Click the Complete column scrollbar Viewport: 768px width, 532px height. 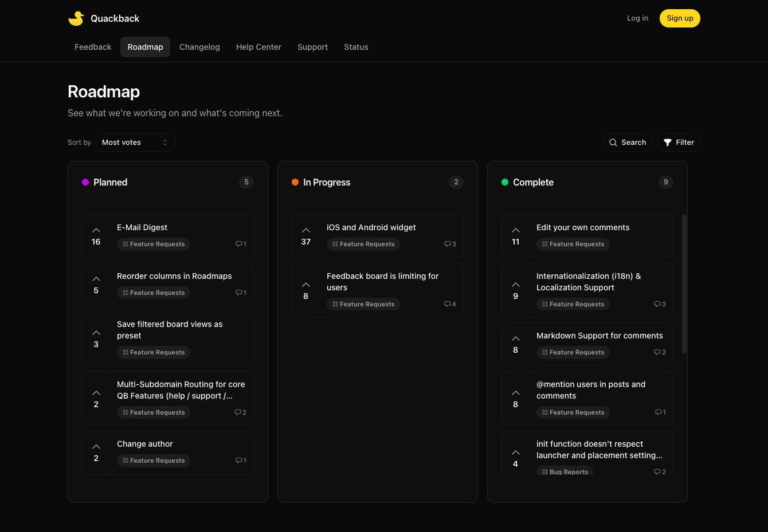pyautogui.click(x=684, y=284)
